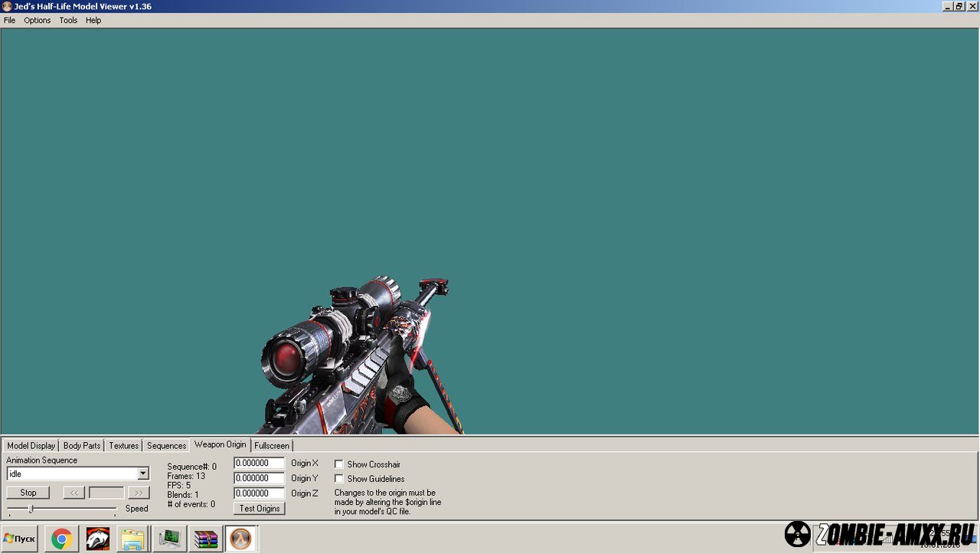Click the 'Frames: 13' text
980x554 pixels.
pos(186,476)
